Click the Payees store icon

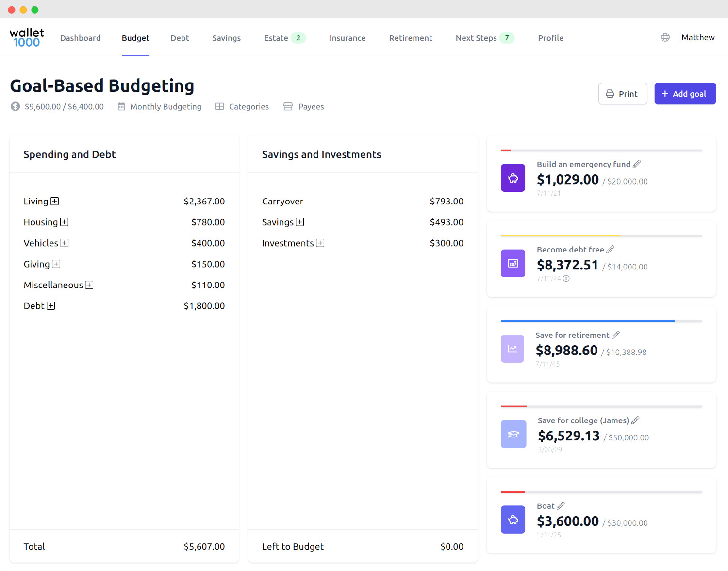coord(288,106)
